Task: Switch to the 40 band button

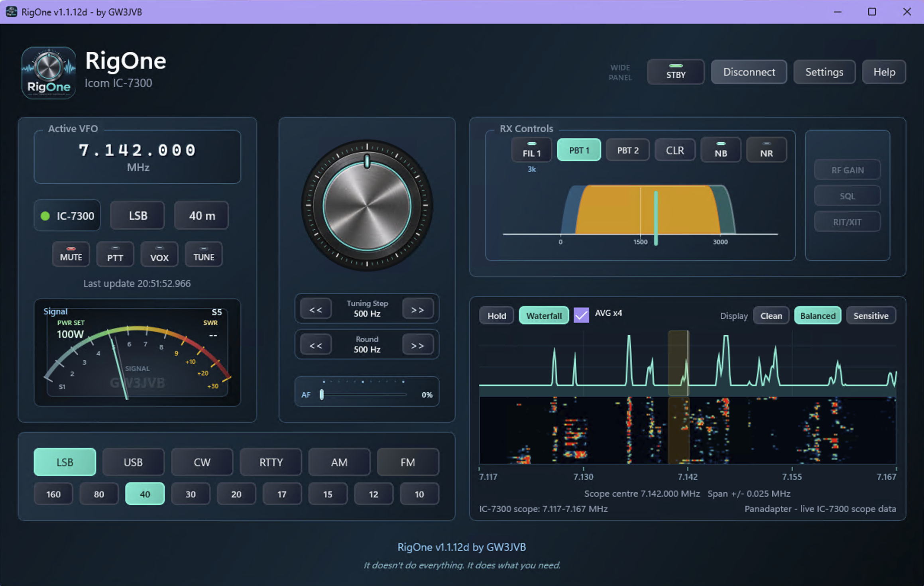Action: tap(145, 494)
